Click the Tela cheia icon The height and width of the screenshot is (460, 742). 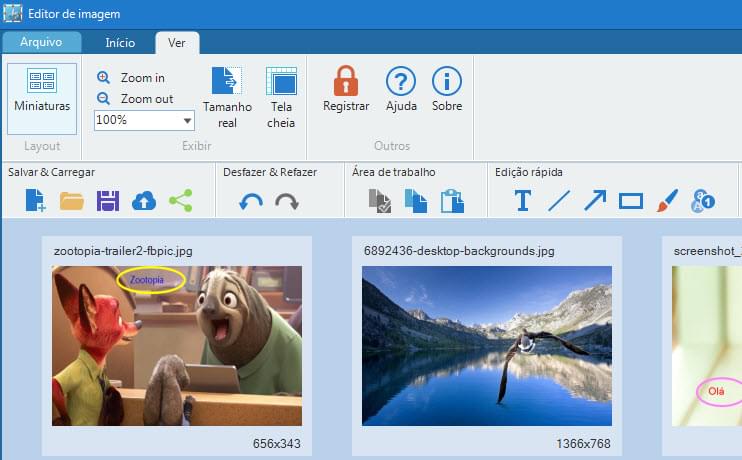[281, 81]
